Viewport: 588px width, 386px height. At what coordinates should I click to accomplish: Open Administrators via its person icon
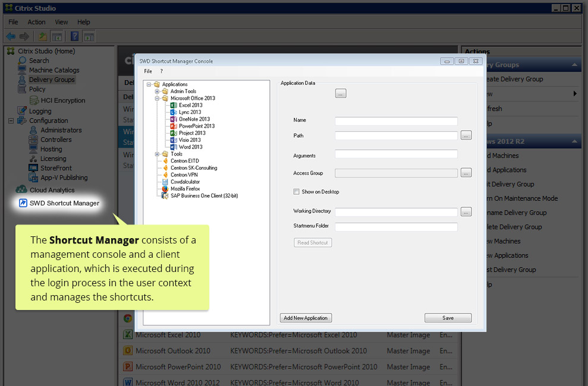(33, 130)
